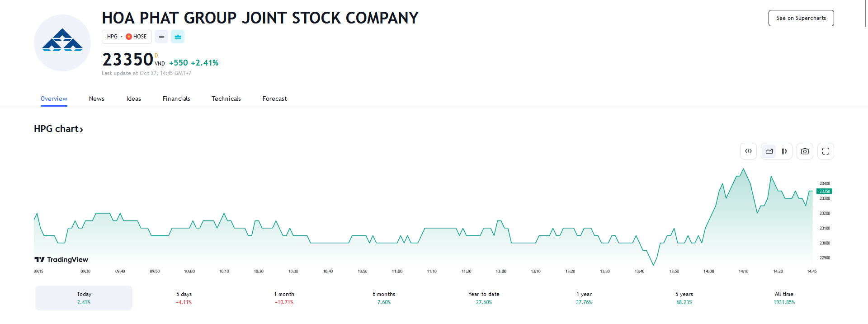Click the orange D delayed-data indicator
Viewport: 868px width, 324px height.
coord(156,56)
